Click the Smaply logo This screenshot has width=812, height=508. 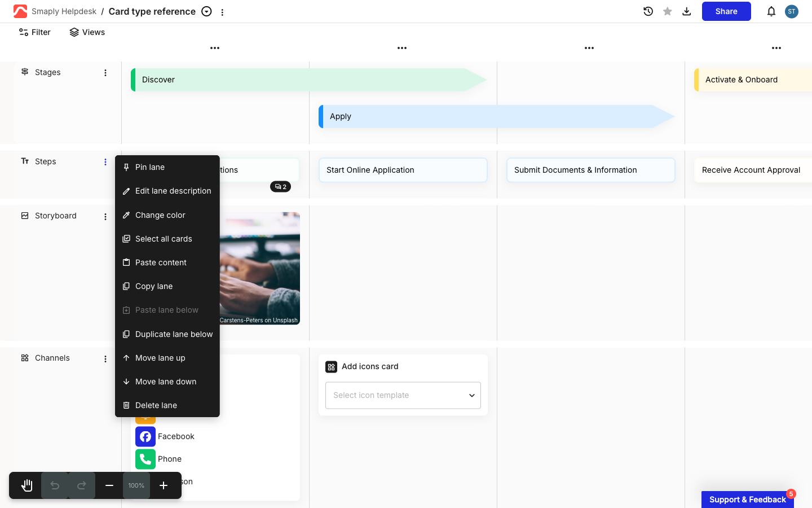(20, 11)
